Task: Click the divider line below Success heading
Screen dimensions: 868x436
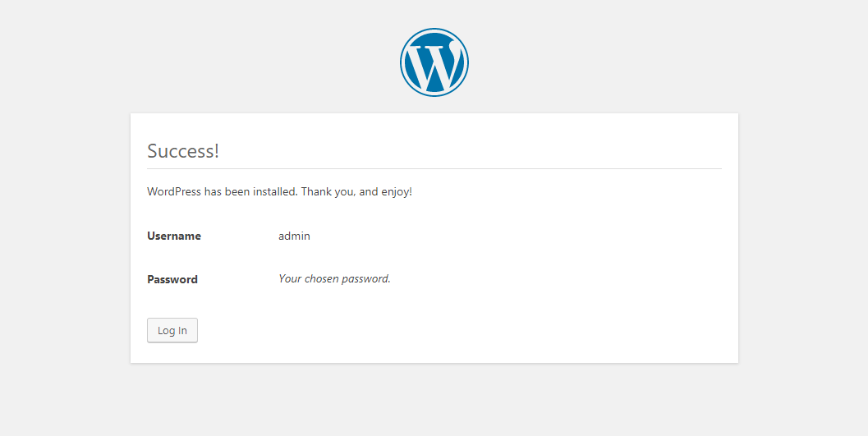Action: pyautogui.click(x=434, y=168)
